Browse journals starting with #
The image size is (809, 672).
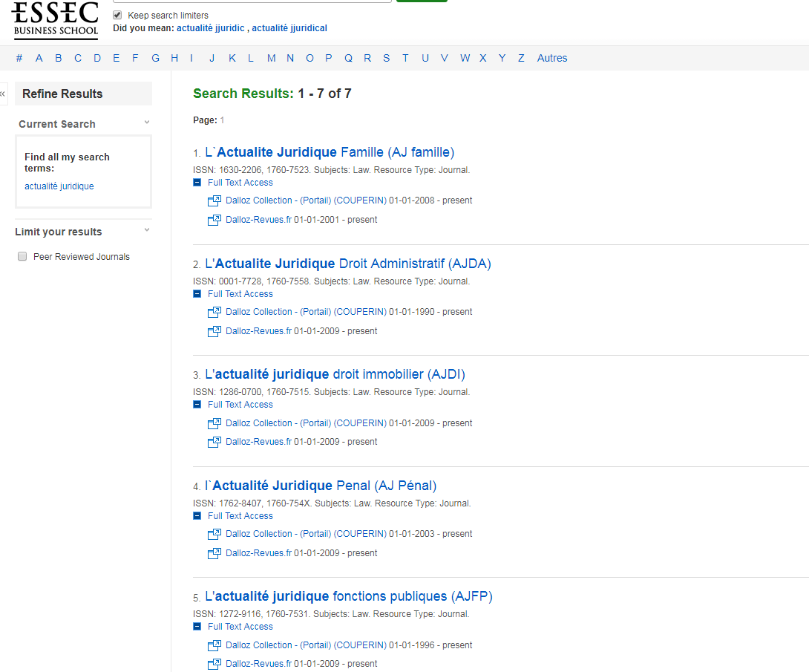click(x=19, y=59)
